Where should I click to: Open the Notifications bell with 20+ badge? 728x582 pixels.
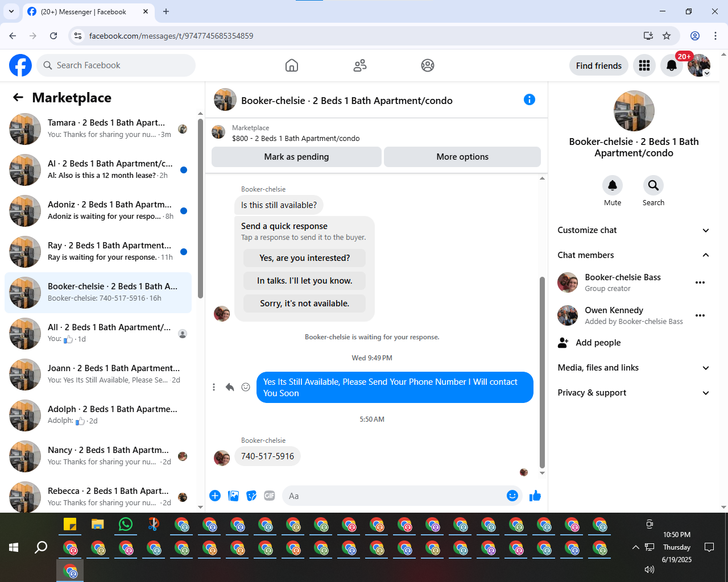coord(672,66)
